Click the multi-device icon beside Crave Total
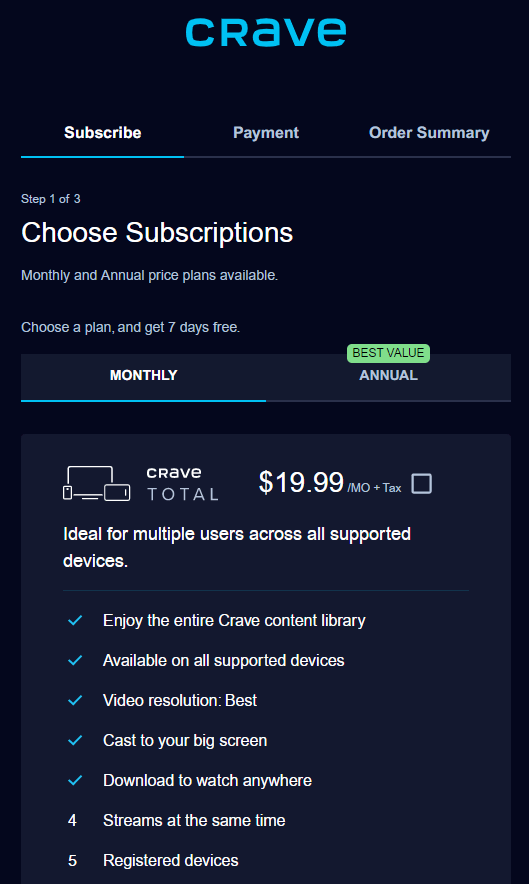 point(96,483)
